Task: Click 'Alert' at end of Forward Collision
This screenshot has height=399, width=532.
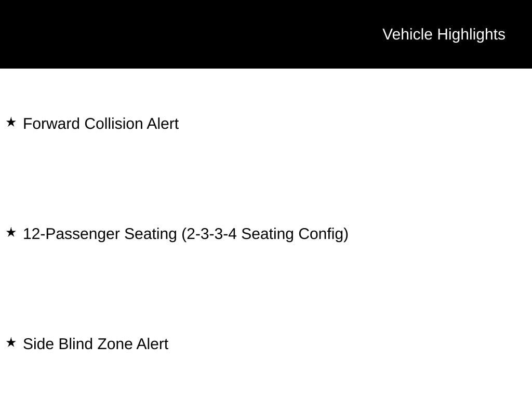Action: tap(163, 124)
